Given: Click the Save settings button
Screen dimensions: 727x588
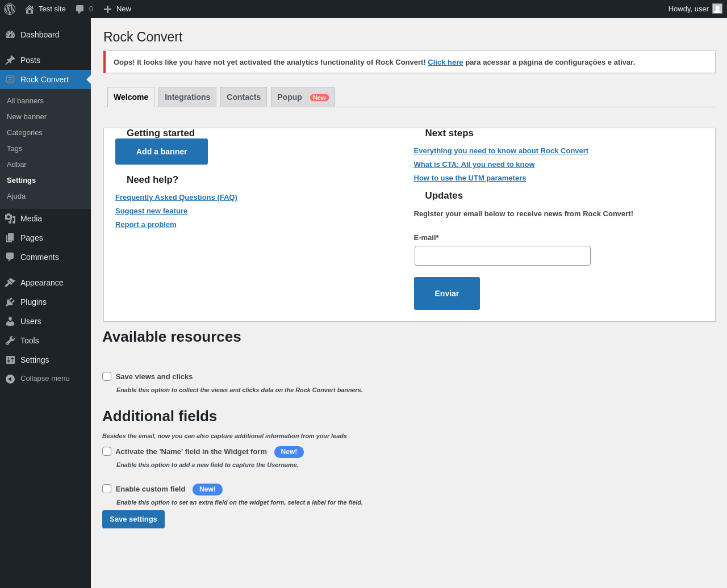Looking at the screenshot, I should (x=133, y=519).
